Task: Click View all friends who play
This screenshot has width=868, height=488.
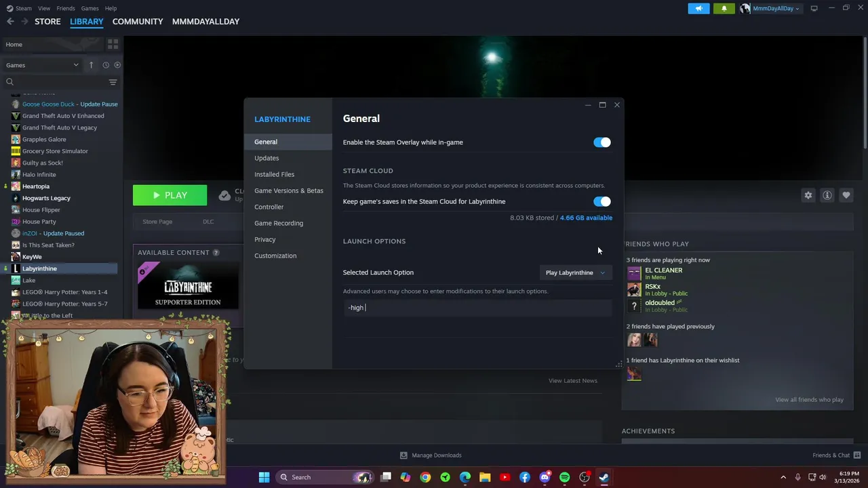Action: [x=809, y=400]
